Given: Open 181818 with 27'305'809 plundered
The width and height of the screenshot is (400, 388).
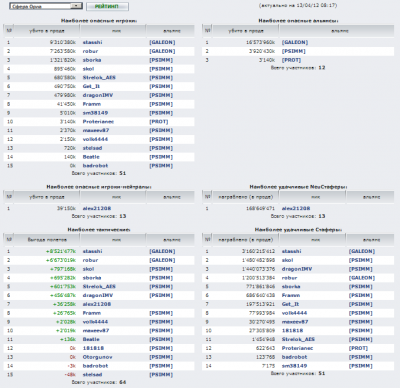Looking at the screenshot, I should (292, 331).
